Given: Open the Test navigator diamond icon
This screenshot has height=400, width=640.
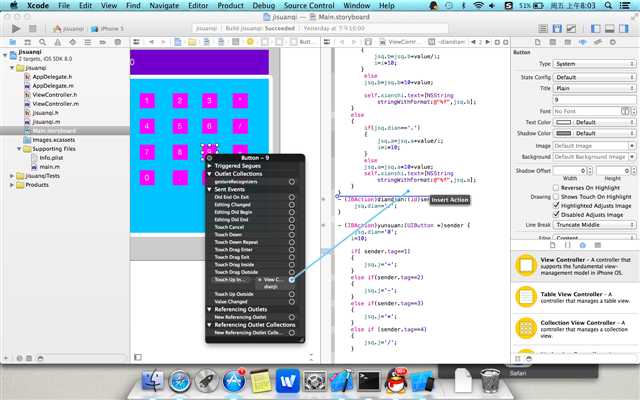Looking at the screenshot, I should pyautogui.click(x=73, y=42).
